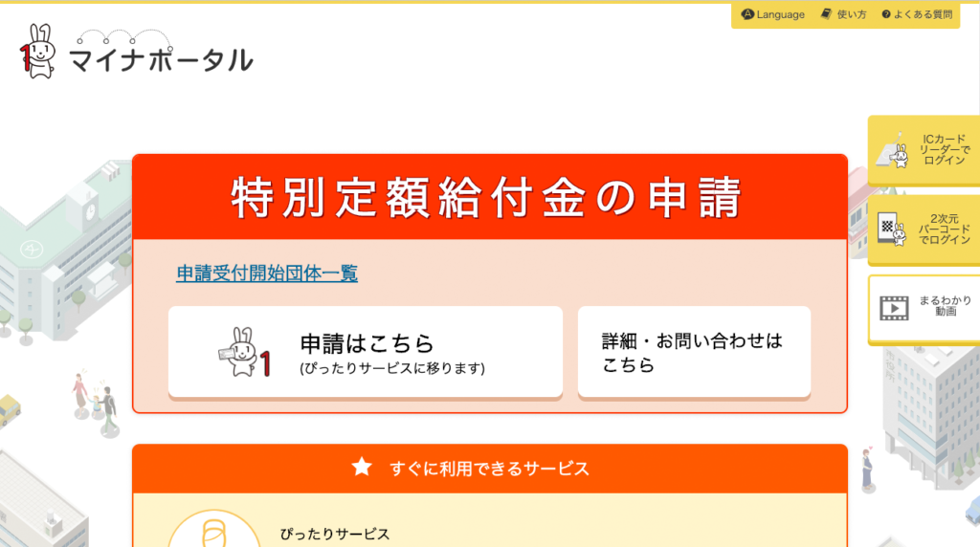
Task: Open 申請受付開始団体一覧 link
Action: point(267,273)
